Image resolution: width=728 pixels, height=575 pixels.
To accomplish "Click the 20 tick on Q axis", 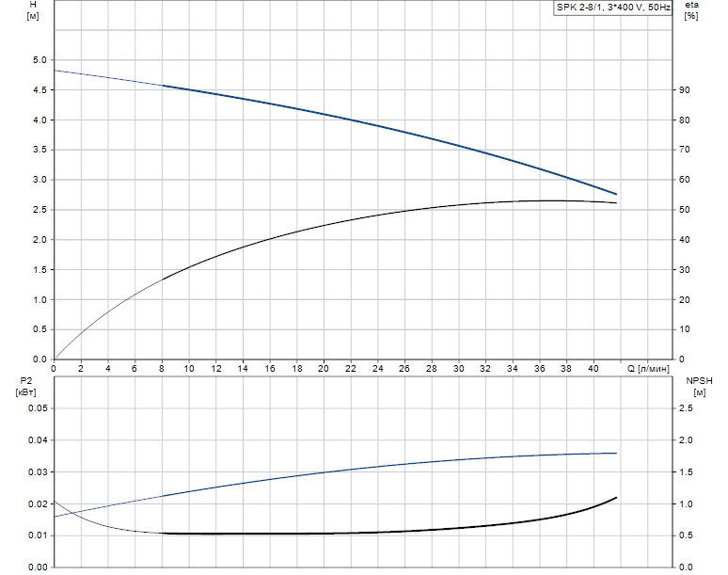I will [324, 369].
